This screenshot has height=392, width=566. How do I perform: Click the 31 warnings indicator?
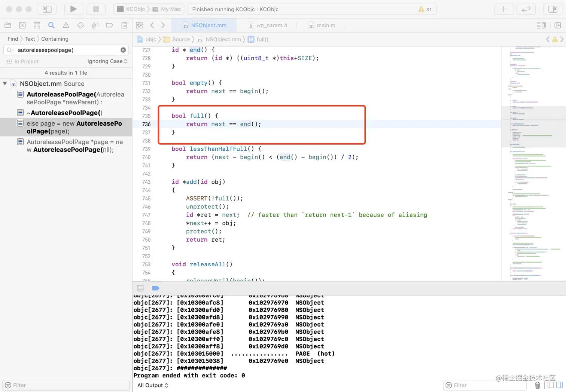click(425, 9)
